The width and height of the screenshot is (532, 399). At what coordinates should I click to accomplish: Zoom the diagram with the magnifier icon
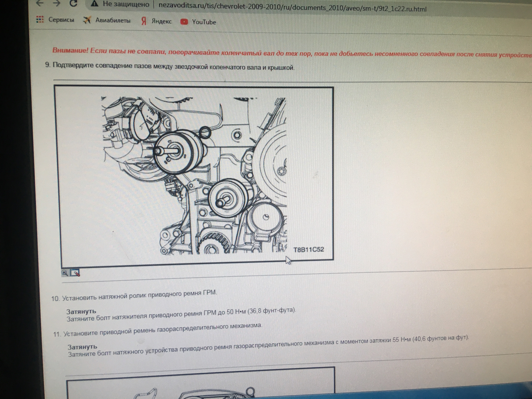coord(65,273)
